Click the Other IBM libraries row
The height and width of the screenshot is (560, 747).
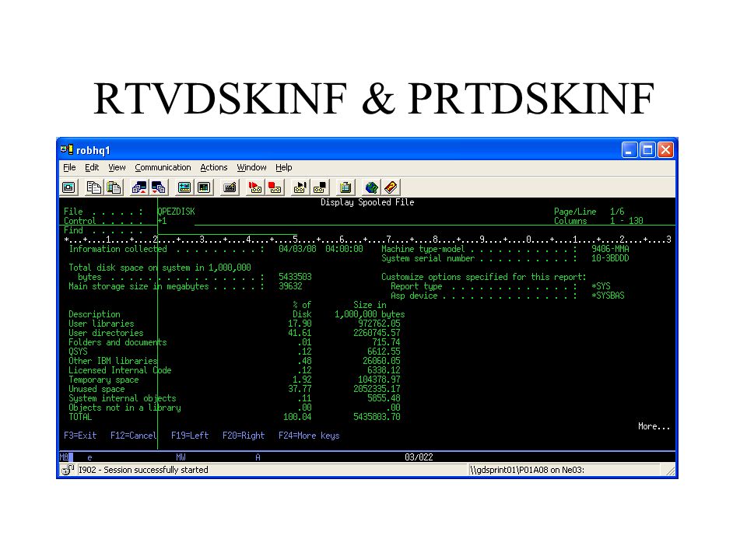234,360
